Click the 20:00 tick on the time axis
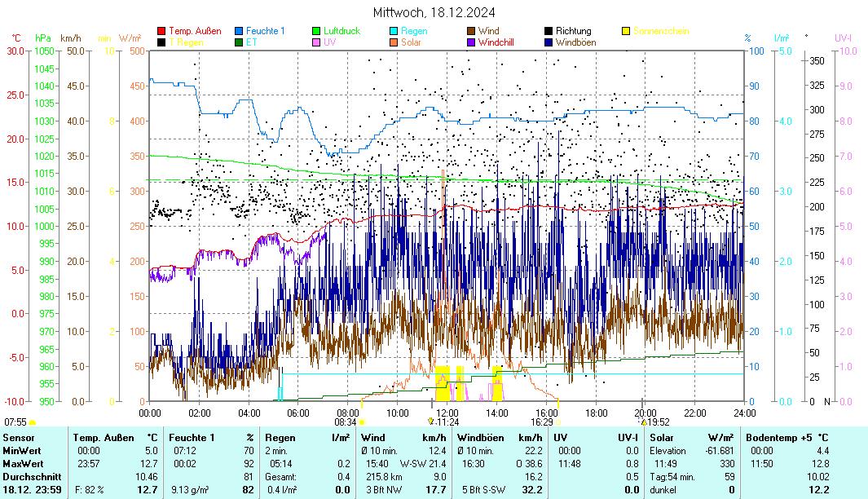868x499 pixels. (x=645, y=413)
